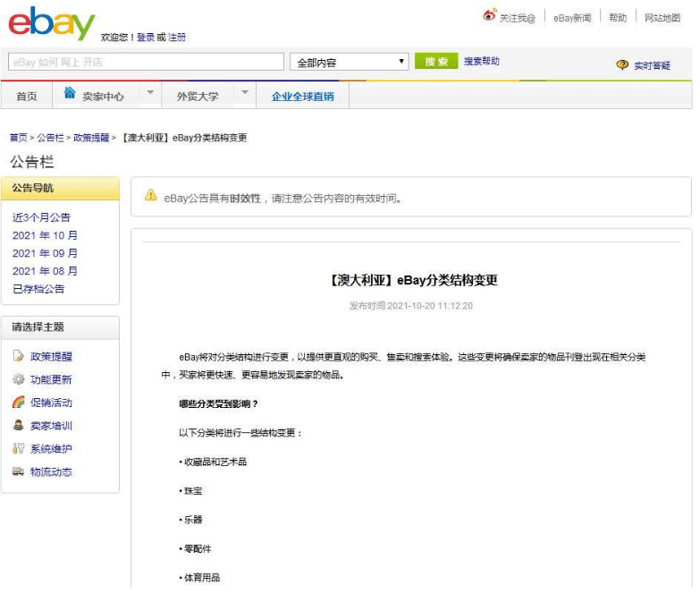Open the 外贸大学 navigation tab
The image size is (700, 611).
[x=198, y=96]
